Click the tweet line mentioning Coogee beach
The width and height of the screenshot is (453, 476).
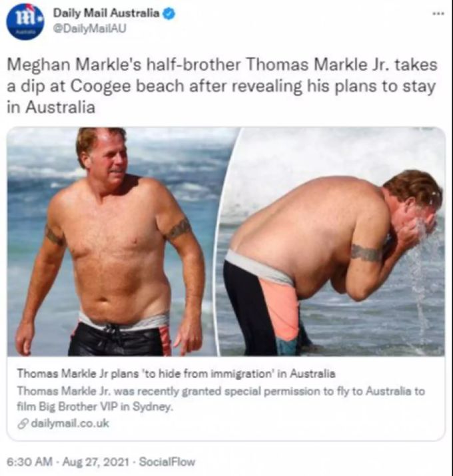[221, 87]
